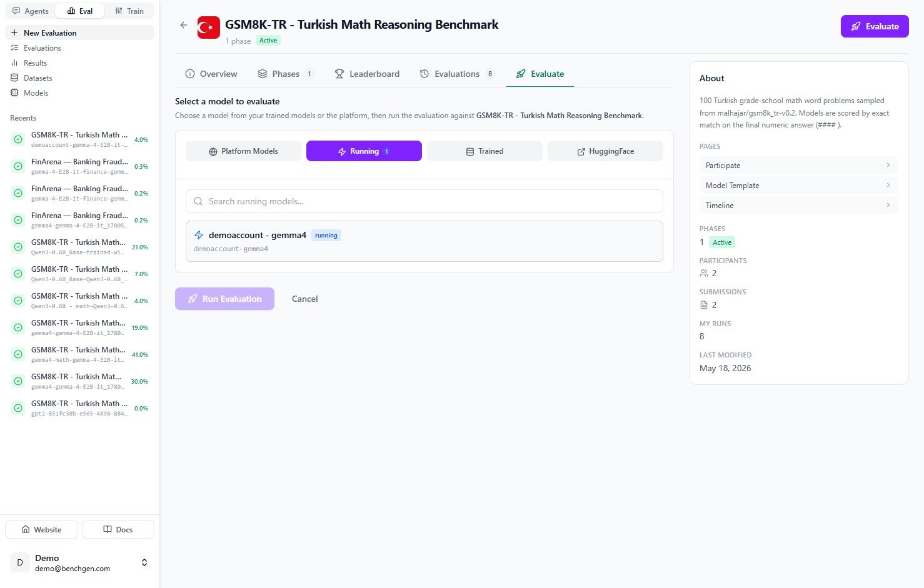924x588 pixels.
Task: Click the D avatar for Demo account
Action: coord(20,562)
